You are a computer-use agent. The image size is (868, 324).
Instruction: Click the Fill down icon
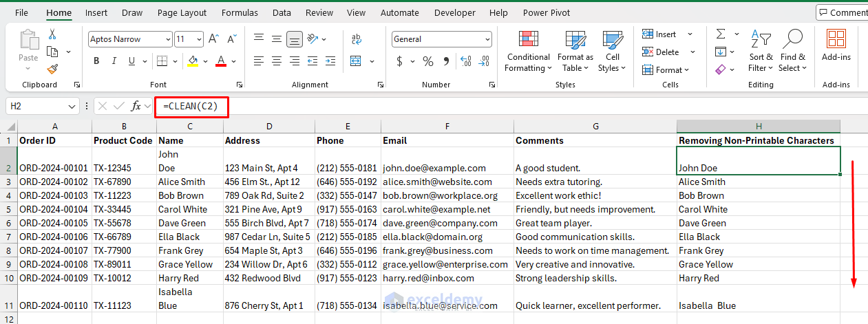[x=721, y=52]
